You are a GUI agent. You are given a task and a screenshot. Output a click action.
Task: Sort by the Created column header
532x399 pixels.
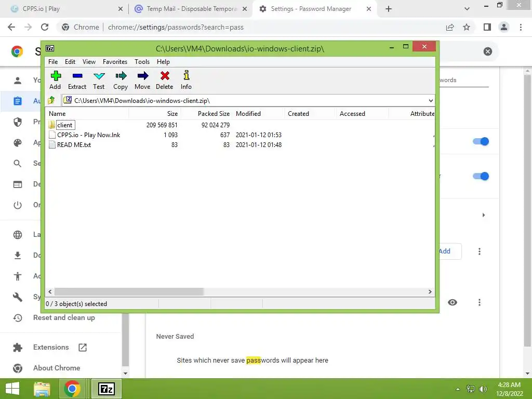[310, 114]
